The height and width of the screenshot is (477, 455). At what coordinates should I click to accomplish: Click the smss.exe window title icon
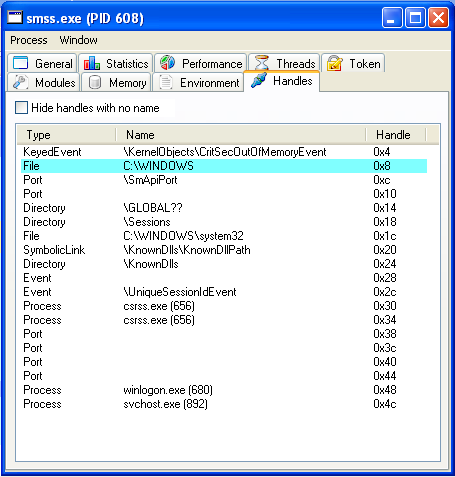(x=15, y=18)
